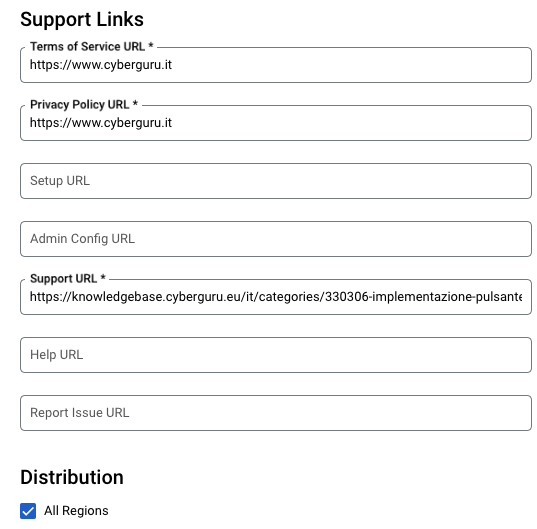Click the Setup URL placeholder text
The image size is (537, 529).
point(60,181)
